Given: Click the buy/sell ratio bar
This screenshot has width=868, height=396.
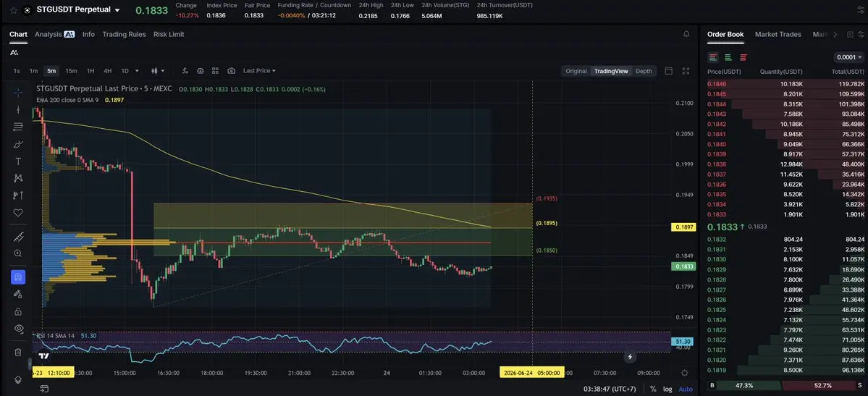Looking at the screenshot, I should coord(786,385).
